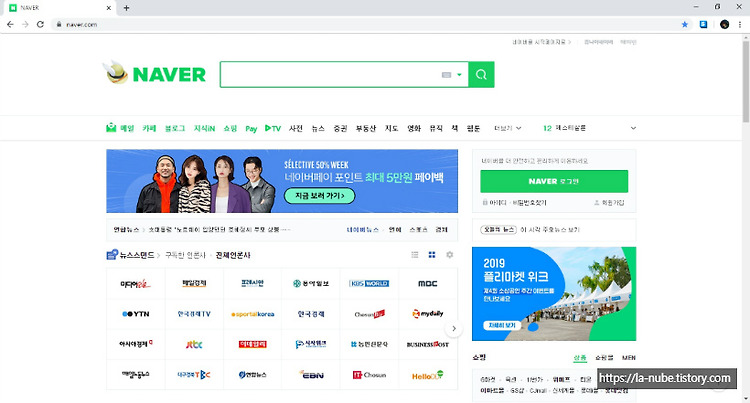Select 구독한 언론사 newsstand tab
This screenshot has height=403, width=750.
pos(185,255)
